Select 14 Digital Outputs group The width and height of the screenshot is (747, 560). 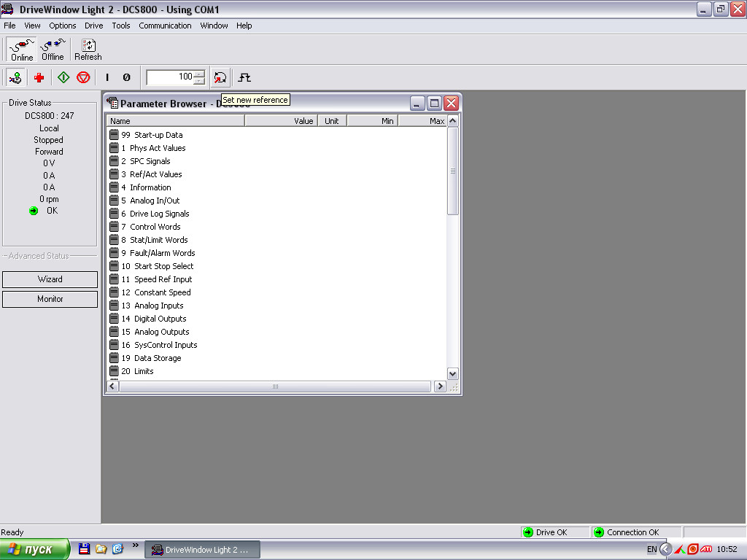coord(148,319)
